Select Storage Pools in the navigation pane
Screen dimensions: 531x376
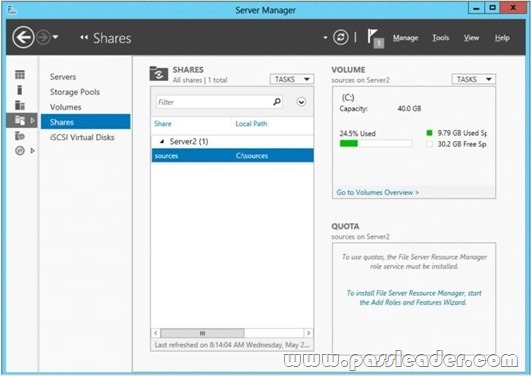click(x=75, y=92)
